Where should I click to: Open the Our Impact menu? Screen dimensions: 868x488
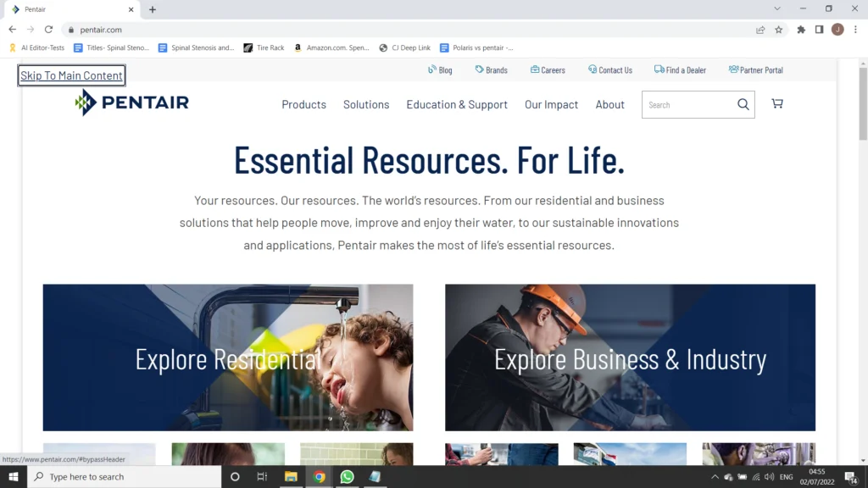click(x=551, y=104)
